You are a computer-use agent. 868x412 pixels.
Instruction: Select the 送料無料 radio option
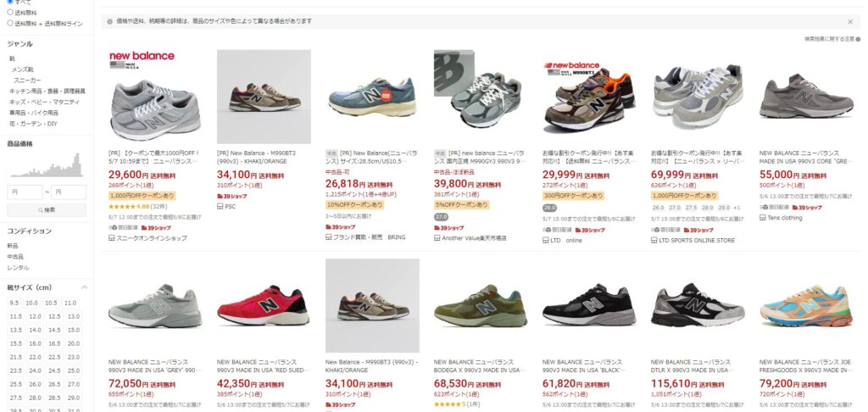(x=10, y=12)
